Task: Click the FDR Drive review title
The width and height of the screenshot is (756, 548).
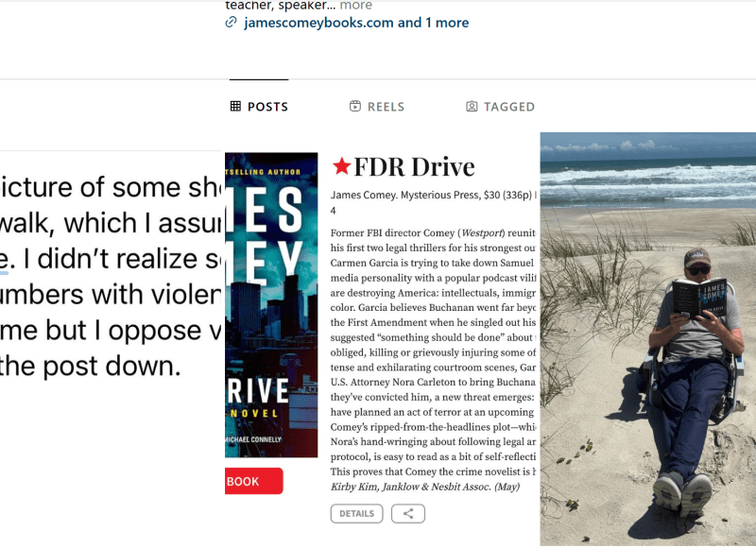Action: click(414, 166)
